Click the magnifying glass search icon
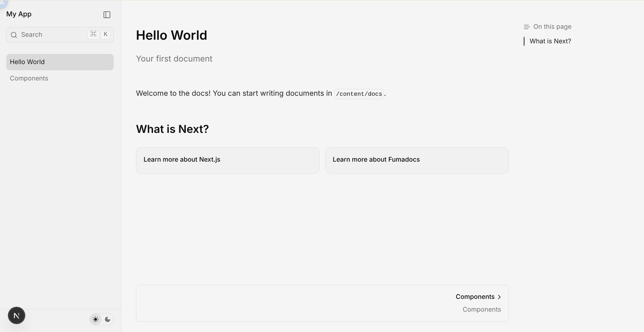 pos(14,35)
